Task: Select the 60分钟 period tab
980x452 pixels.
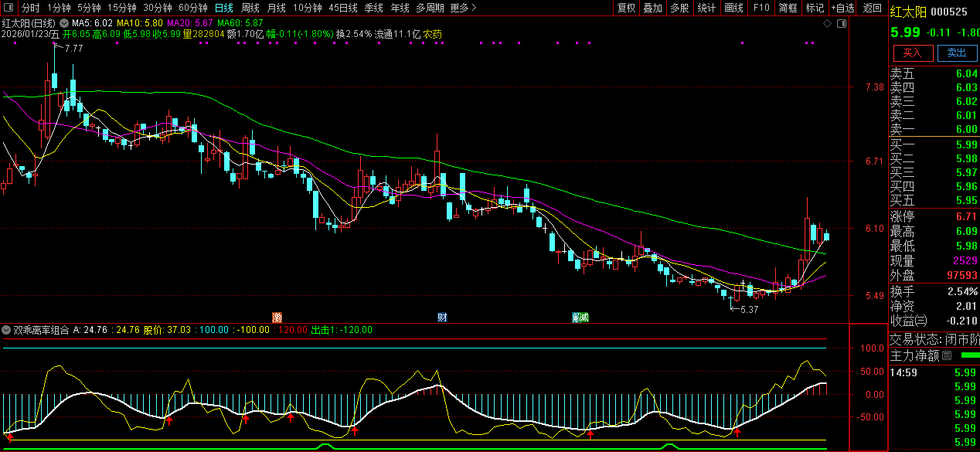Action: click(193, 8)
